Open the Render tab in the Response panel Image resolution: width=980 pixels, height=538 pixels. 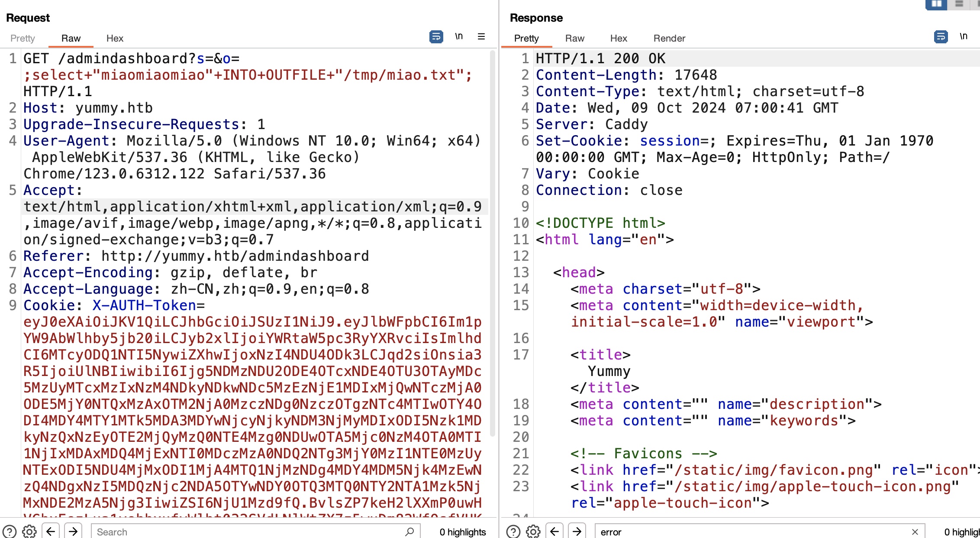[669, 38]
